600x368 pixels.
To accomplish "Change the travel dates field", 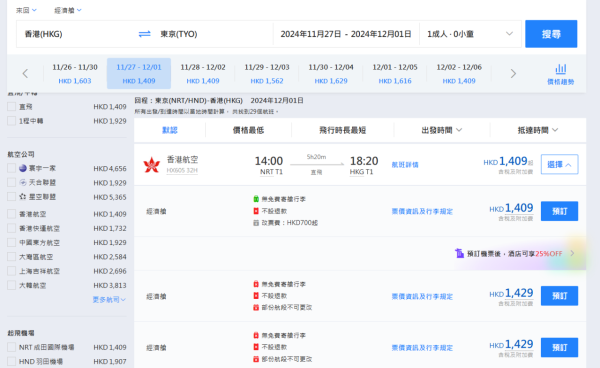I will point(346,34).
